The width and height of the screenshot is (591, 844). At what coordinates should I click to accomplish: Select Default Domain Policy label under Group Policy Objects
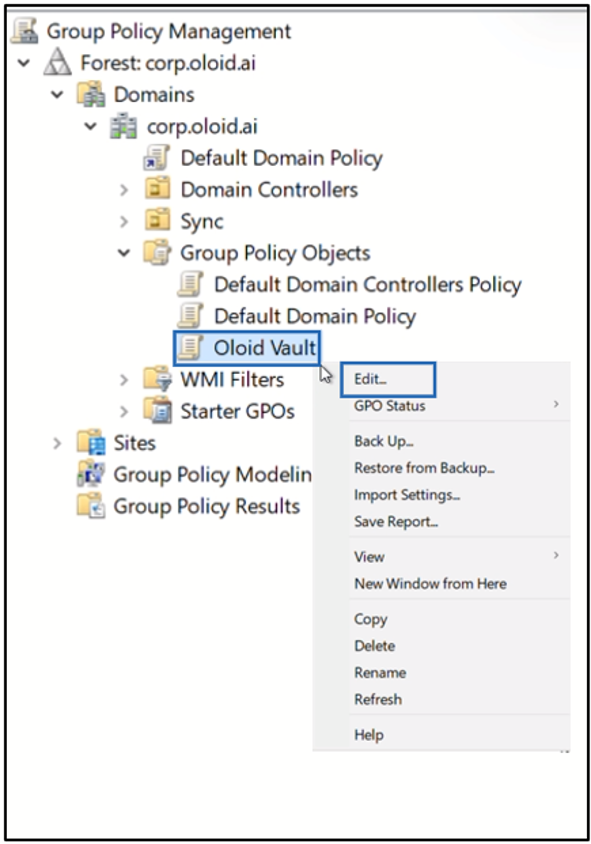(x=315, y=316)
